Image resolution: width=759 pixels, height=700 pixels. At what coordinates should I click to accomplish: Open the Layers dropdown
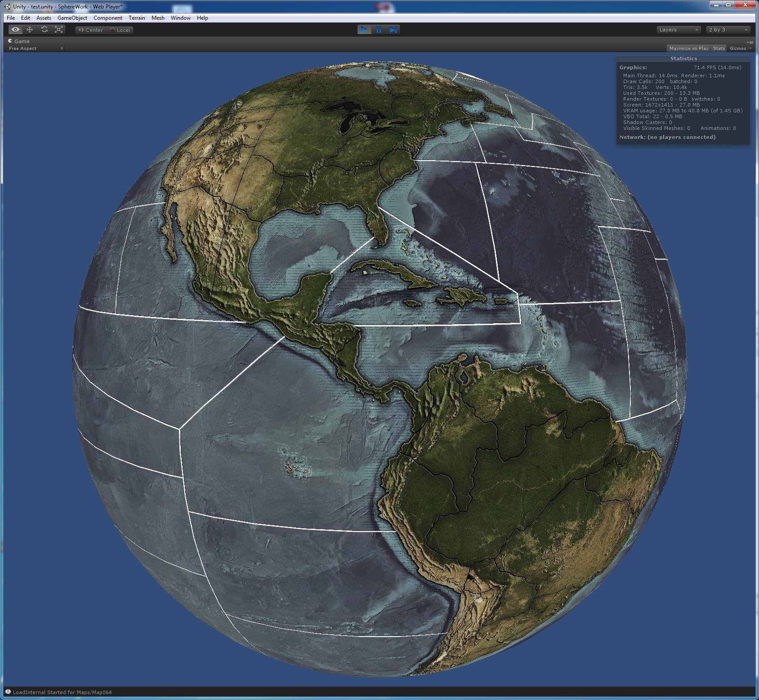point(678,30)
